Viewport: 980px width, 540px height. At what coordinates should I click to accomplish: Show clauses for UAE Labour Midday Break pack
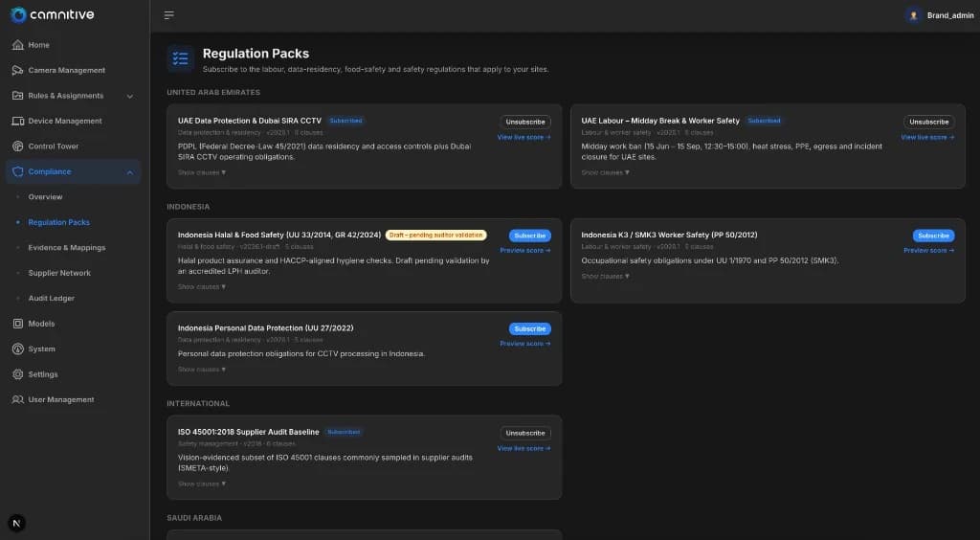605,172
